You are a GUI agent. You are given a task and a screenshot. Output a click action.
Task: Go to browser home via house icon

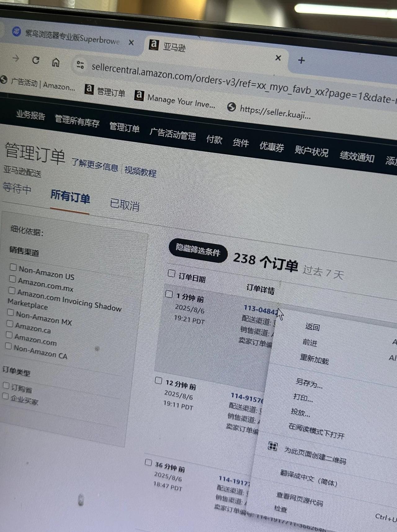pyautogui.click(x=56, y=62)
